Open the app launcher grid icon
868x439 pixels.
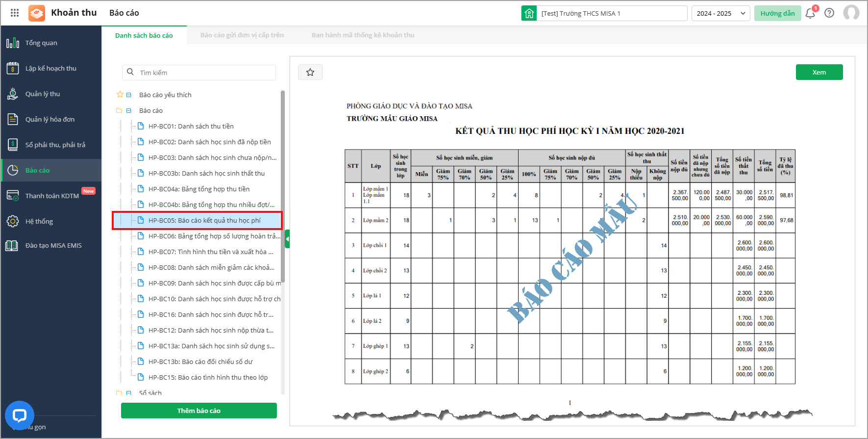tap(15, 13)
